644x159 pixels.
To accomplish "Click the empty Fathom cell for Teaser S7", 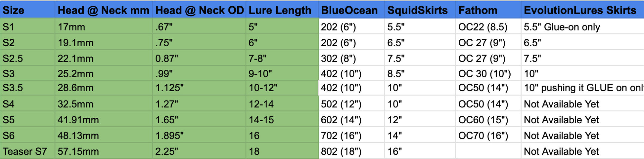I will [488, 151].
